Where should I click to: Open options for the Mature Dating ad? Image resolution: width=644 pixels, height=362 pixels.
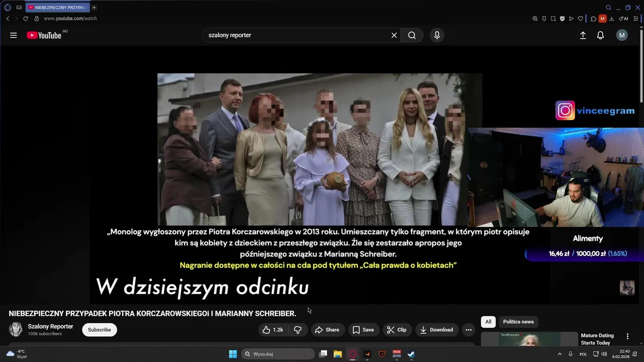627,336
